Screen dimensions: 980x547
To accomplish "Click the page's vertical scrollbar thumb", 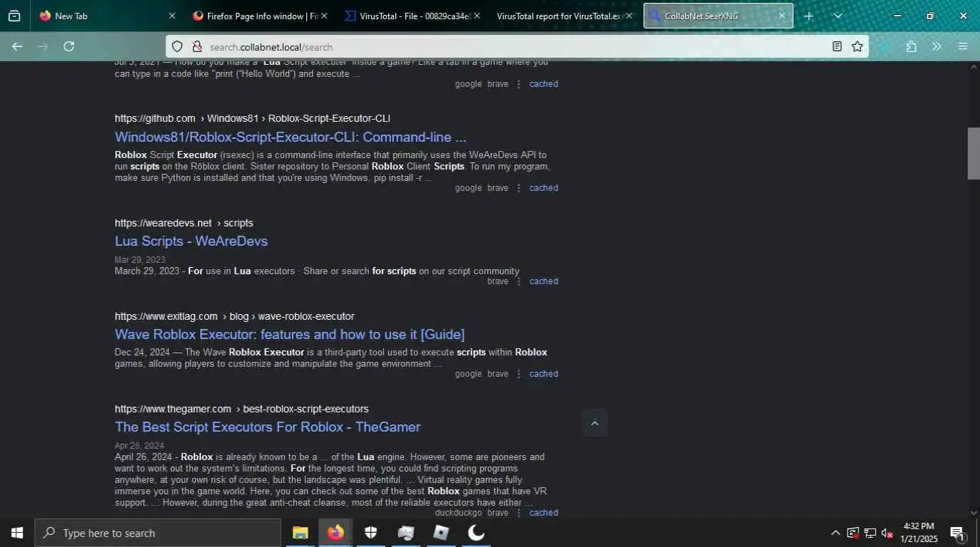I will tap(974, 153).
